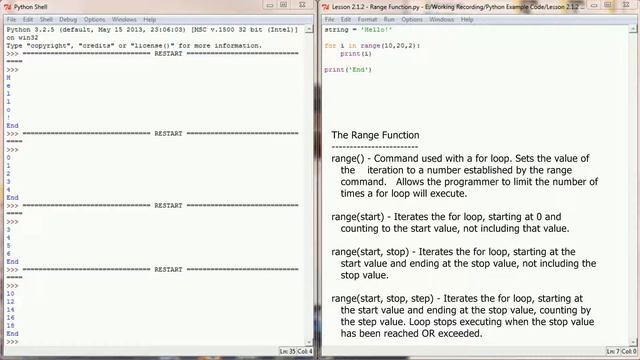
Task: Maximize the Python Shell window
Action: click(x=283, y=5)
